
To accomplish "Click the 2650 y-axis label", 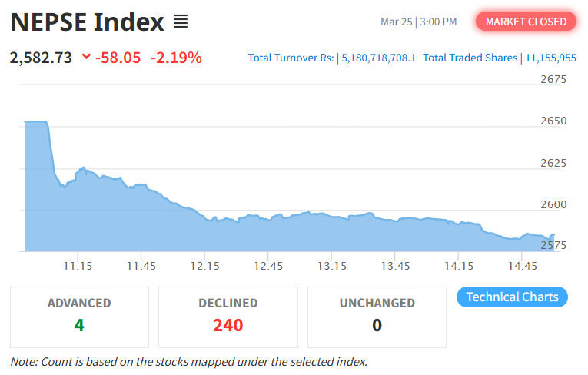I will (553, 121).
